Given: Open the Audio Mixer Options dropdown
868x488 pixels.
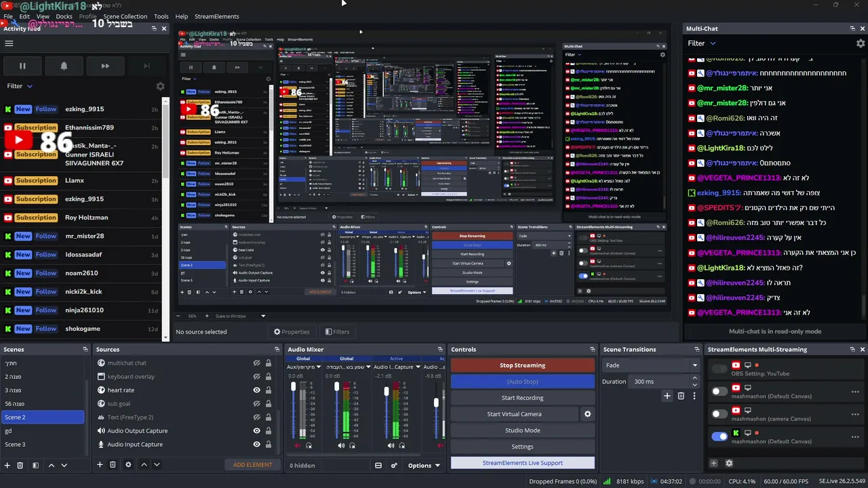Looking at the screenshot, I should [424, 466].
